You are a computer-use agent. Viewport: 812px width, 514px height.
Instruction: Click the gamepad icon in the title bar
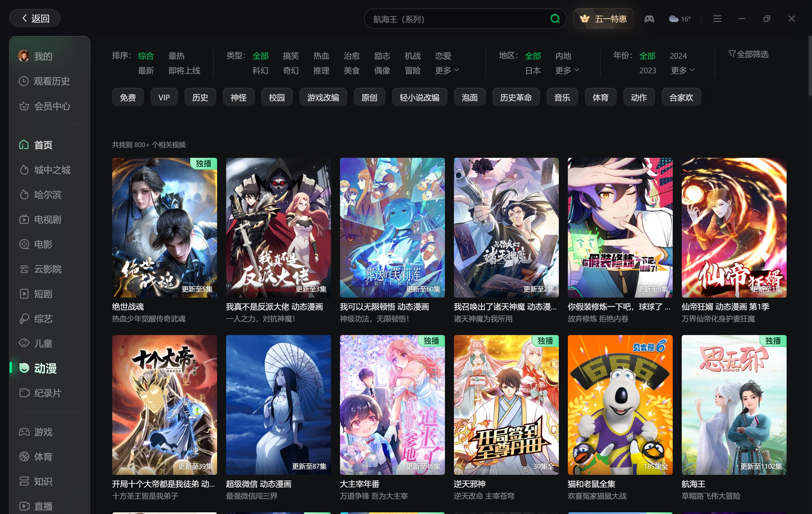click(649, 19)
